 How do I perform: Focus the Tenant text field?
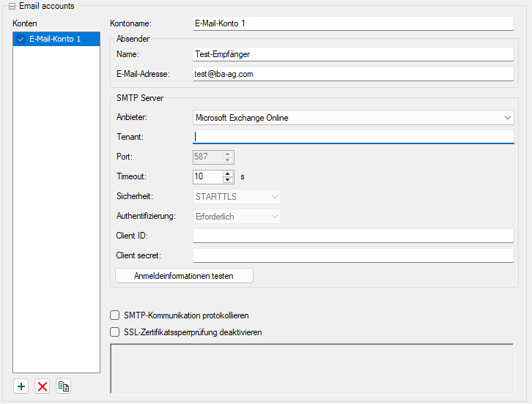(x=353, y=137)
